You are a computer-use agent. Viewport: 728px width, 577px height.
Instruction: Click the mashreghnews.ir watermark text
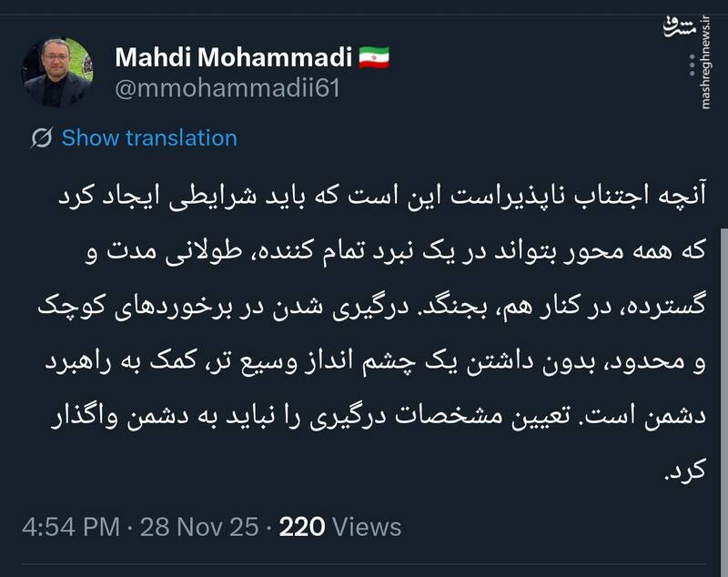pos(704,62)
